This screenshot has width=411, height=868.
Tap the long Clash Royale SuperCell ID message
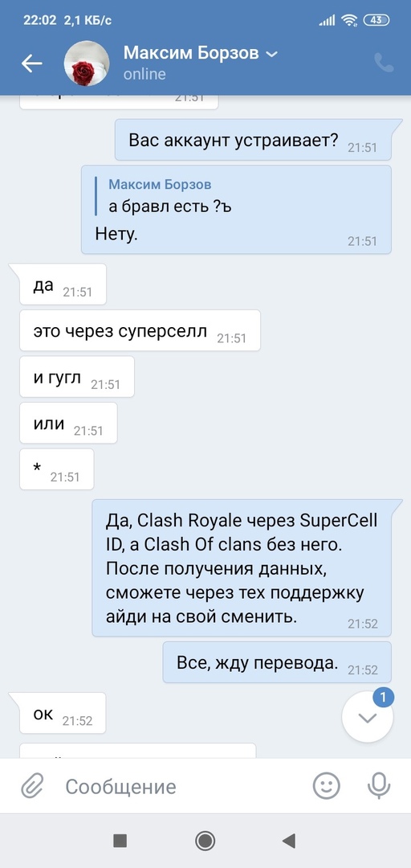242,568
